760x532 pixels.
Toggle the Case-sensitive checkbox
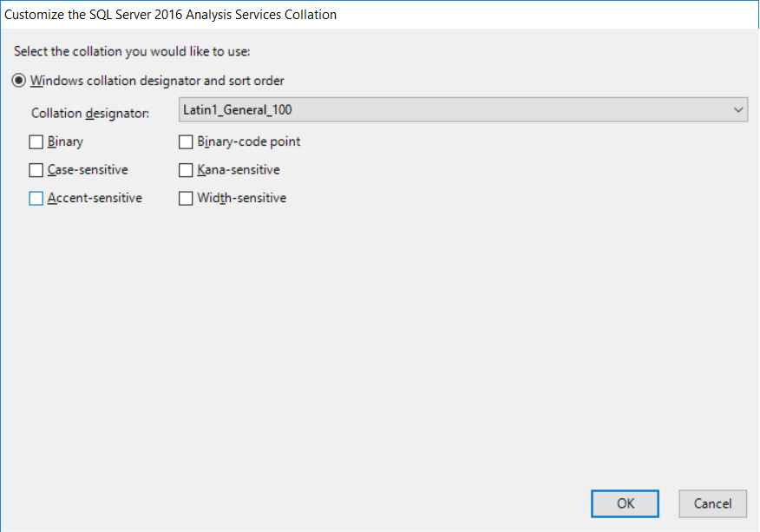[x=36, y=170]
